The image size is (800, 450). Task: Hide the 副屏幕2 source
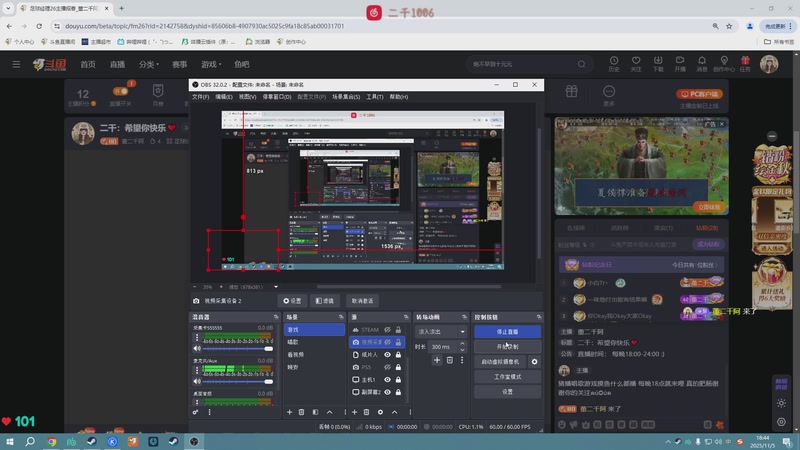coord(387,392)
